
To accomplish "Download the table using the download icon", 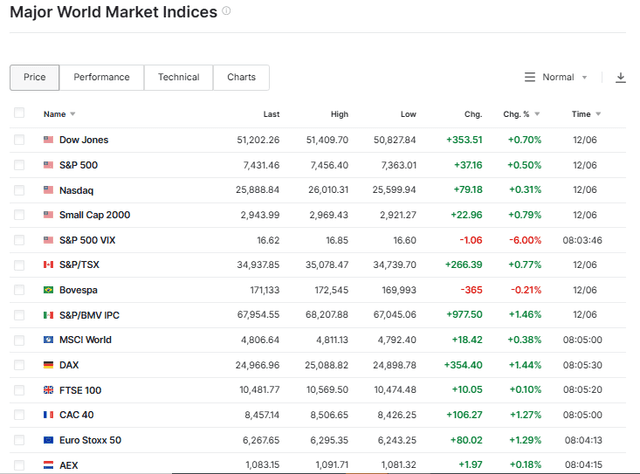I will (620, 77).
